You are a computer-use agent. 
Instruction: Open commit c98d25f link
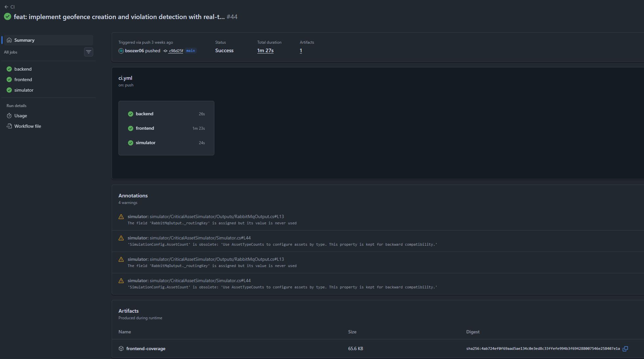click(x=176, y=51)
